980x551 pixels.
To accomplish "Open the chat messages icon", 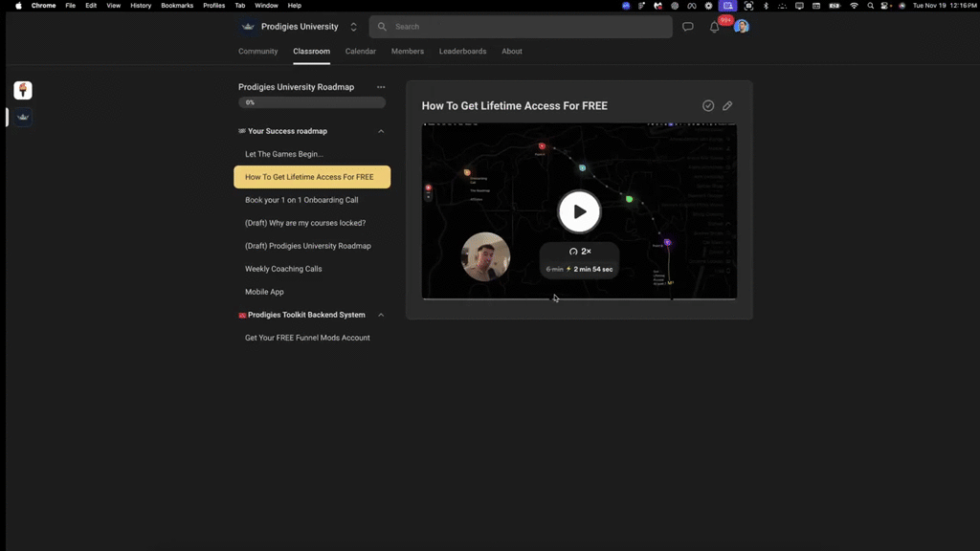I will pos(687,27).
